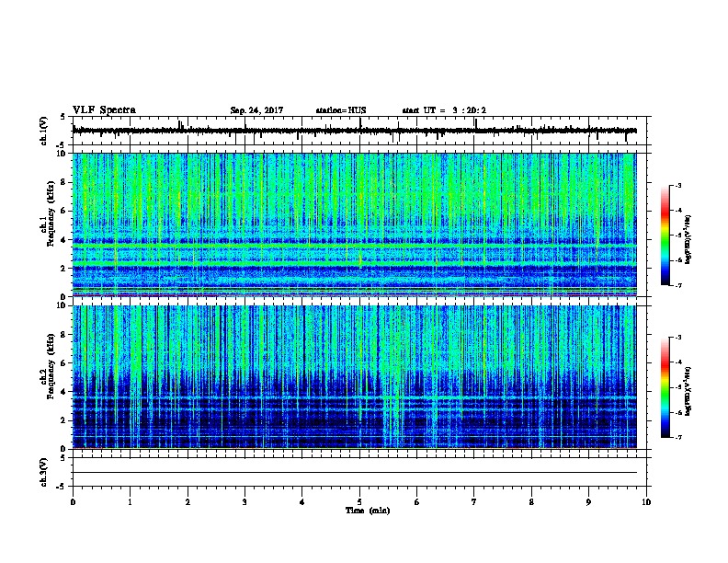Image resolution: width=728 pixels, height=563 pixels.
Task: Click time axis tick label "1"
Action: click(x=130, y=502)
